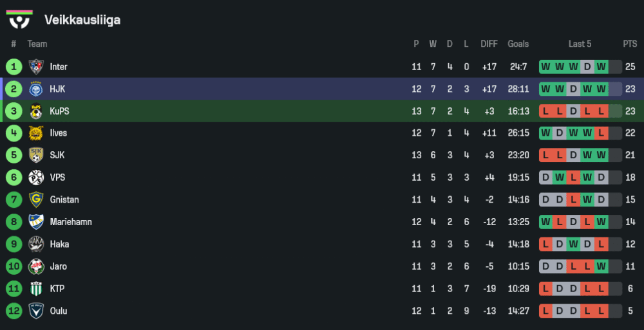
Task: Sort standings by DIFF column header
Action: (x=489, y=44)
